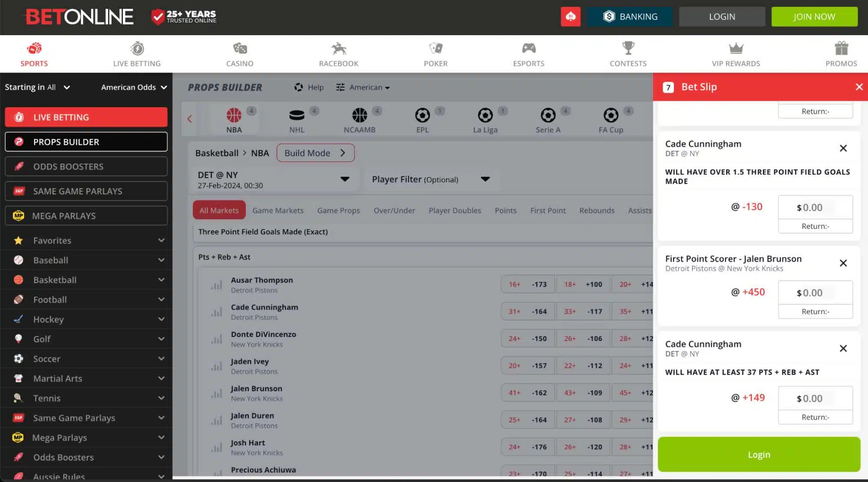Viewport: 868px width, 482px height.
Task: Open the Player Filter dropdown
Action: [431, 179]
